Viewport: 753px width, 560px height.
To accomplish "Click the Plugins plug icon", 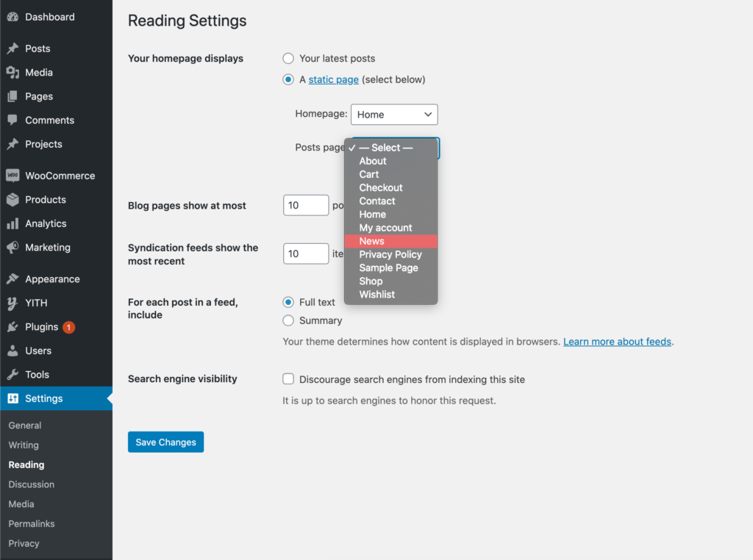I will tap(13, 327).
